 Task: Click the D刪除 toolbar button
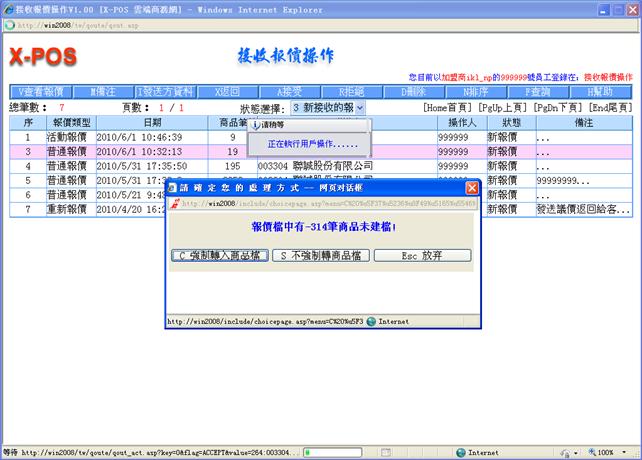pos(414,91)
